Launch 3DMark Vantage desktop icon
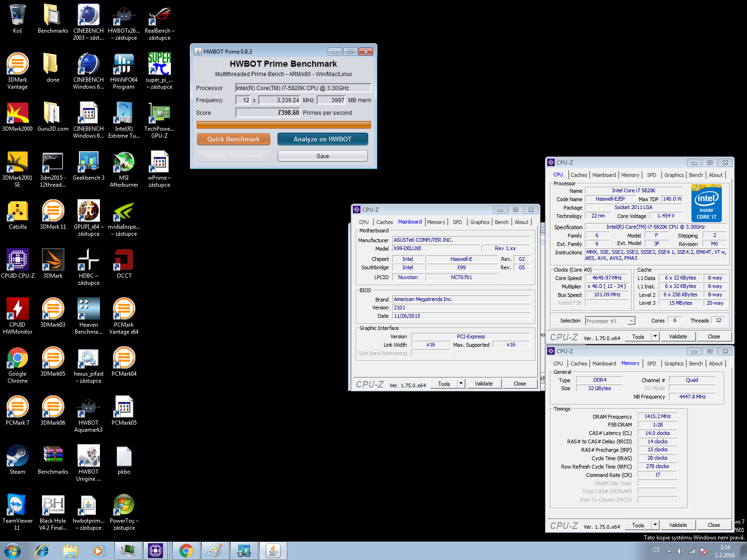Image resolution: width=747 pixels, height=560 pixels. [17, 71]
